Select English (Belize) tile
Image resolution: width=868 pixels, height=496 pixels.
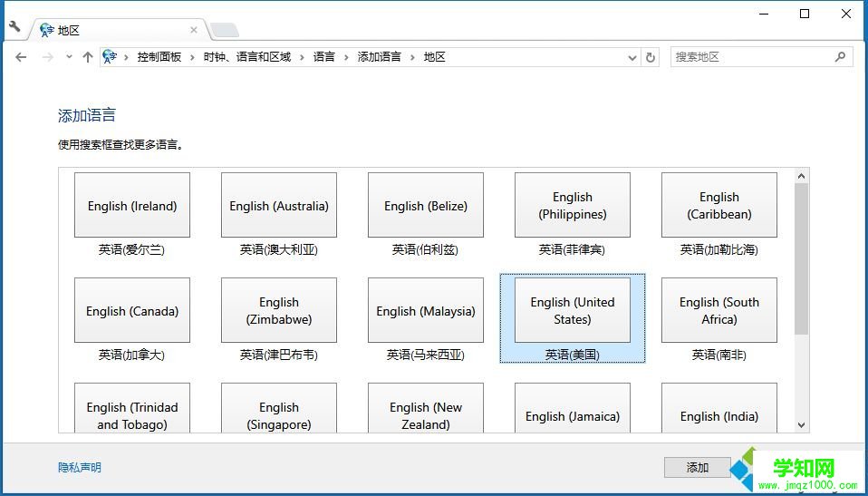pos(426,205)
